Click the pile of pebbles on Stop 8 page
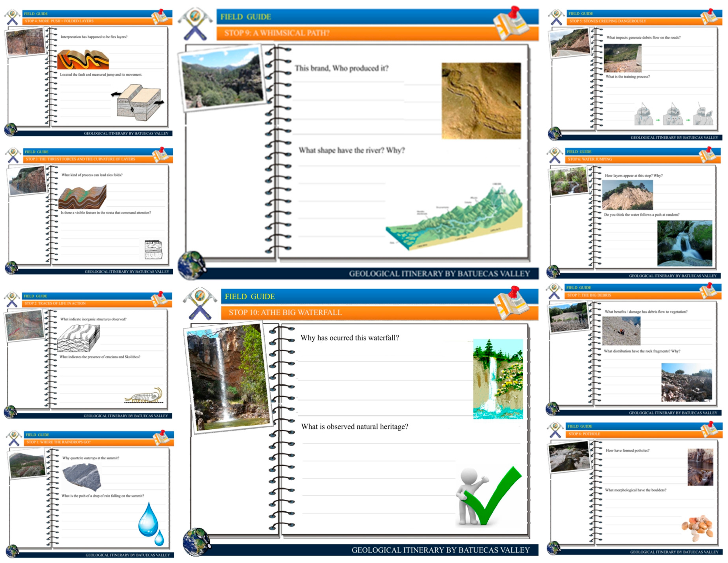Viewport: 728px width, 563px height. [697, 528]
